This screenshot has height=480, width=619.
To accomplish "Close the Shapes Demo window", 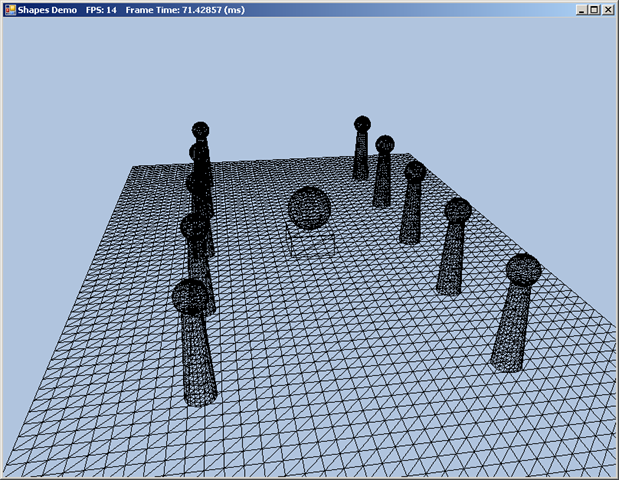I will (x=608, y=10).
